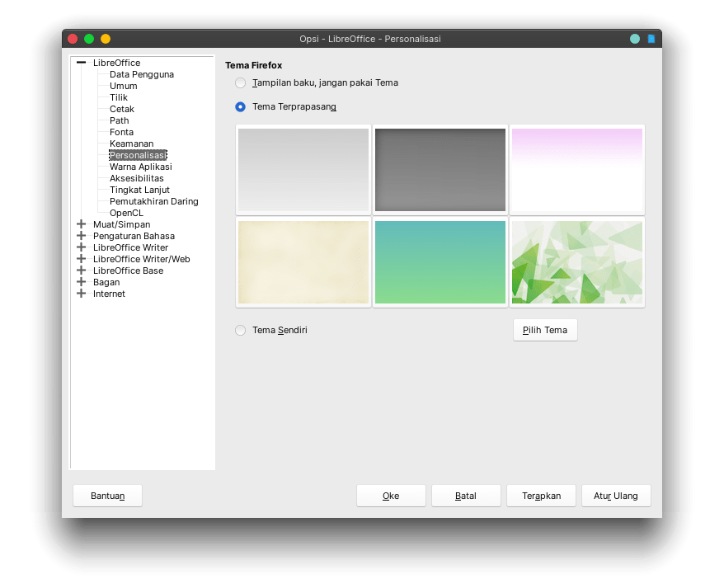The image size is (724, 588).
Task: Go to the Keamanan settings page
Action: point(131,143)
